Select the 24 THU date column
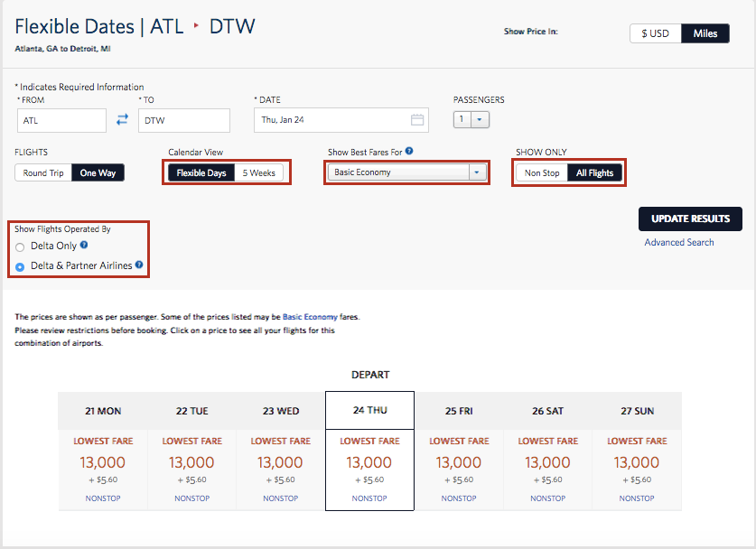 [369, 410]
